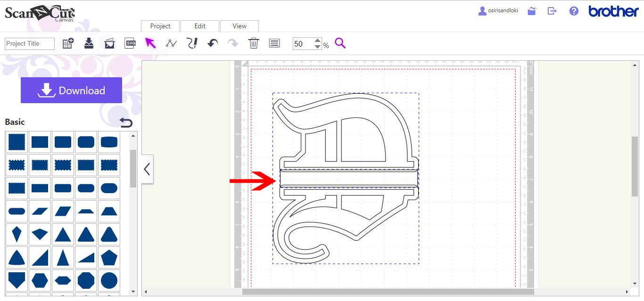Click the zoom magnifier icon

[340, 43]
